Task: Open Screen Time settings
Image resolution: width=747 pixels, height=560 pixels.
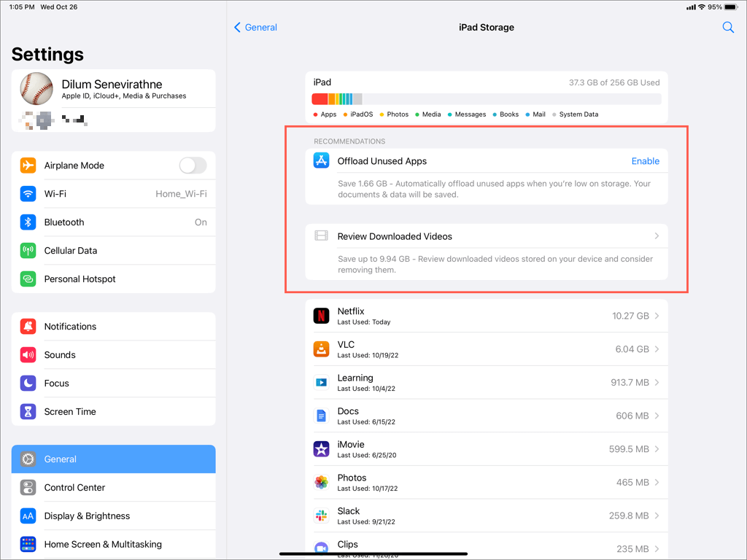Action: pos(113,411)
